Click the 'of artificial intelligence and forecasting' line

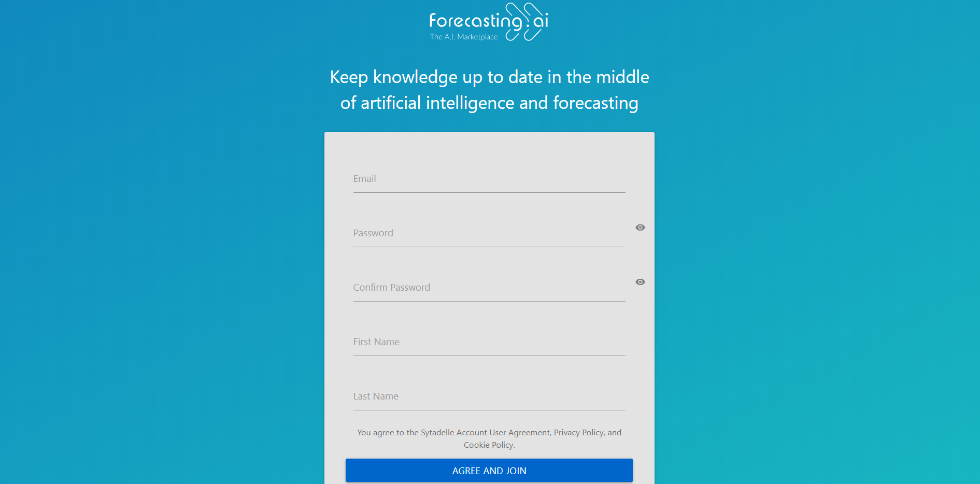[489, 103]
